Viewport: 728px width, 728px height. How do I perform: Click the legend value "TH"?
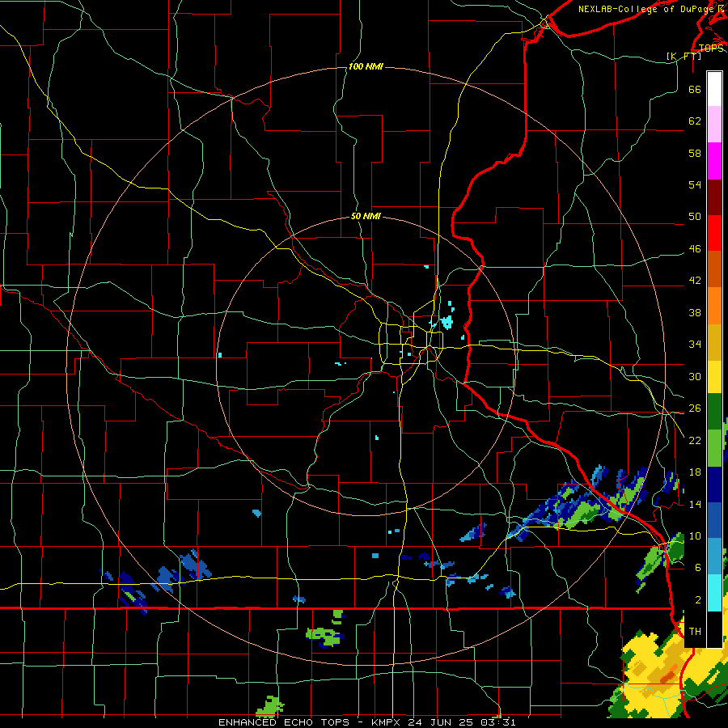[695, 632]
